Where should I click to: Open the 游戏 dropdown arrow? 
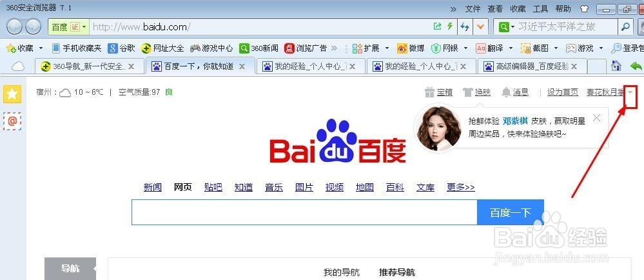(601, 48)
